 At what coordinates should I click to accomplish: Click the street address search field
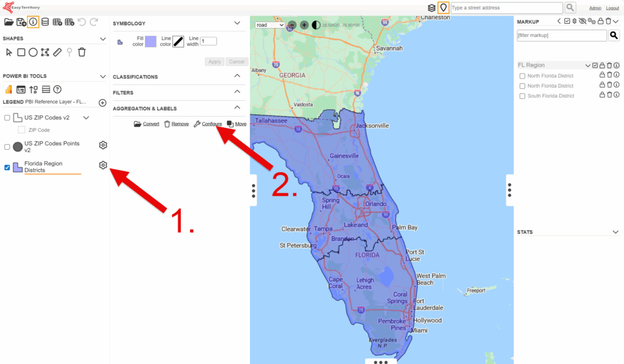click(506, 7)
